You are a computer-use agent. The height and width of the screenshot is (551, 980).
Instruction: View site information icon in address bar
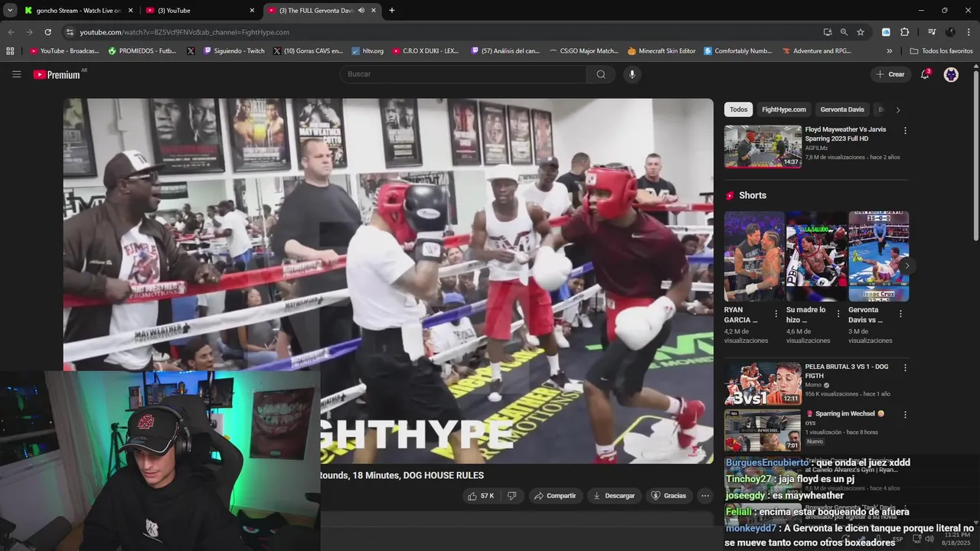pos(70,32)
